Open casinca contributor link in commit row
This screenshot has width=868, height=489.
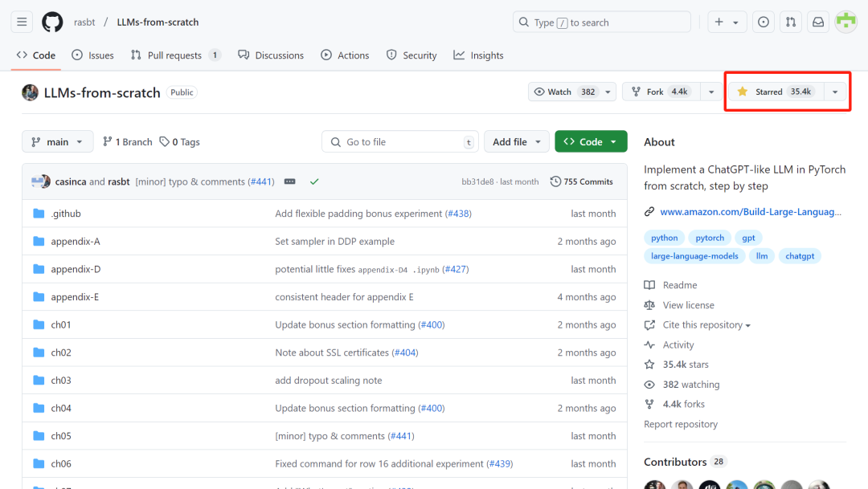click(x=70, y=181)
